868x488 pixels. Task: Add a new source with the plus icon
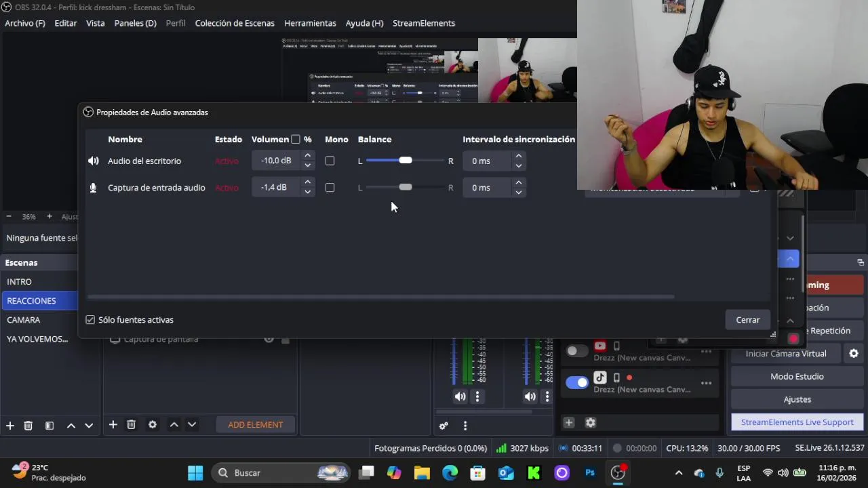coord(113,424)
